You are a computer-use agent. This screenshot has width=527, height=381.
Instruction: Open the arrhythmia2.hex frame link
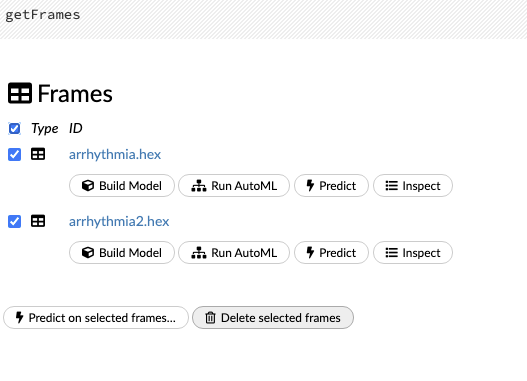(119, 221)
